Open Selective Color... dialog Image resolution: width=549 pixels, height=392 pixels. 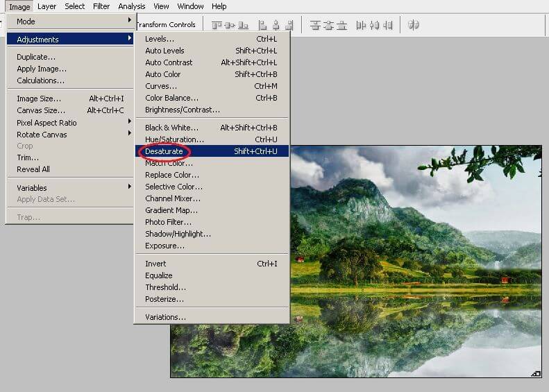[212, 187]
